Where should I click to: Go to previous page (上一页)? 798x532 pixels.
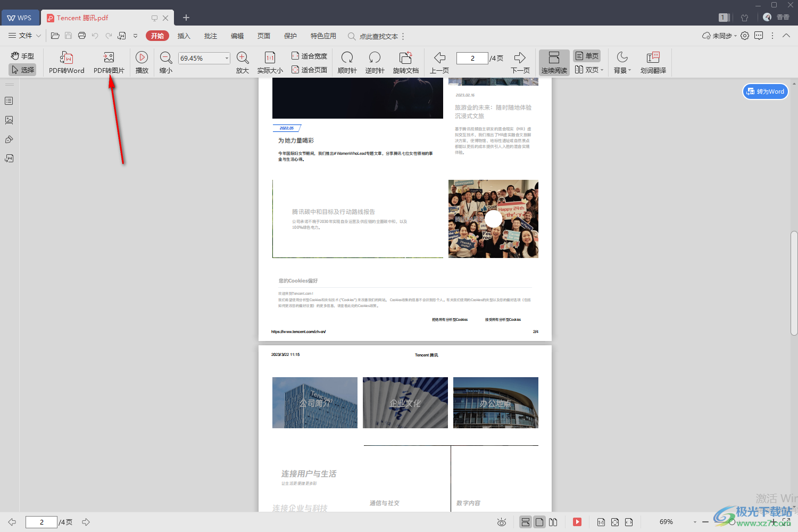(x=439, y=63)
